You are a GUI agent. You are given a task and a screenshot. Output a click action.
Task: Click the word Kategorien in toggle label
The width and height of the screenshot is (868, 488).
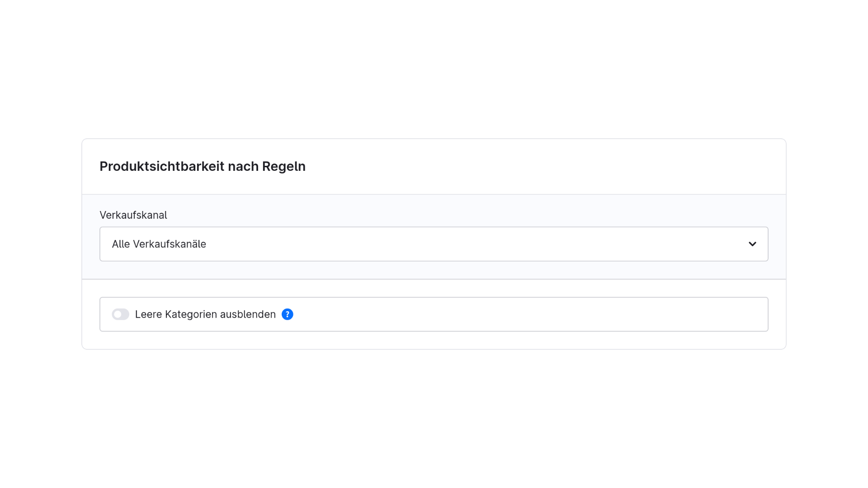point(191,314)
